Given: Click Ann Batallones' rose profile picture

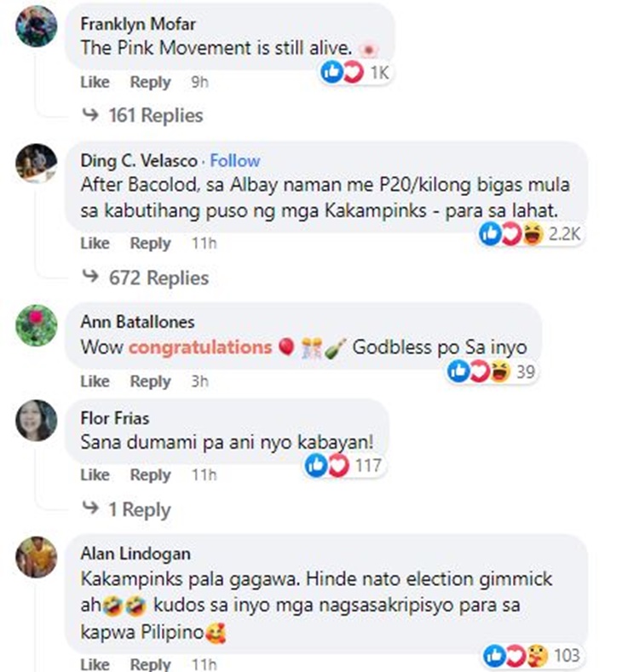Looking at the screenshot, I should click(x=37, y=325).
